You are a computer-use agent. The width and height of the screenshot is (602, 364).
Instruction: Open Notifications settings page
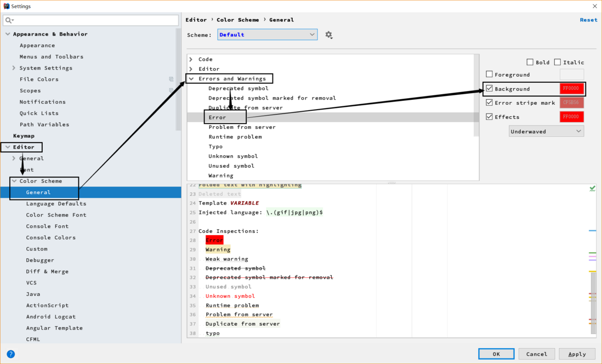coord(43,102)
